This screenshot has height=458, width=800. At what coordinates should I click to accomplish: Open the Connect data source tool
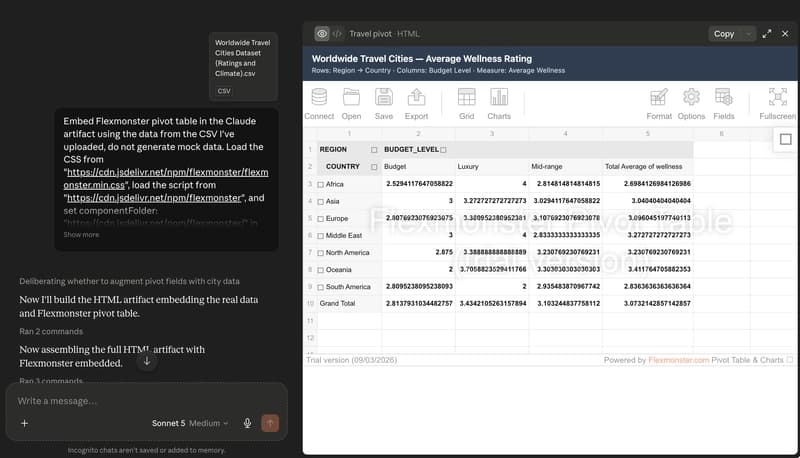tap(319, 104)
